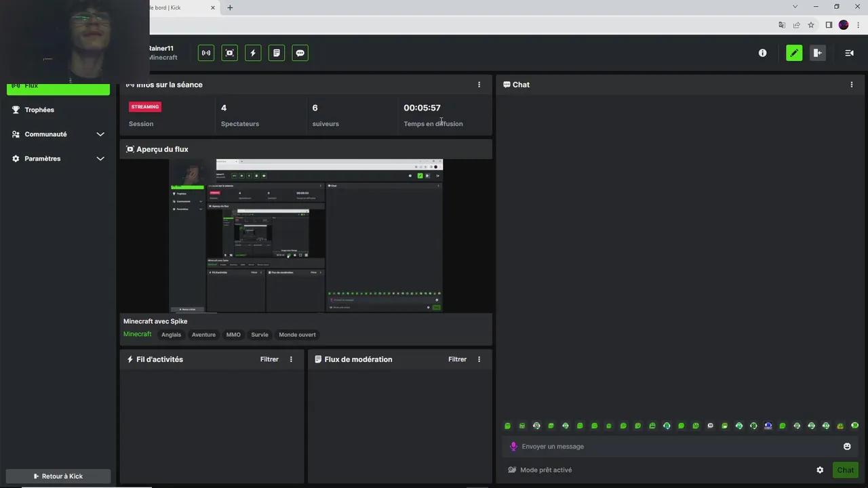The height and width of the screenshot is (488, 868).
Task: Expand the Paramètres sidebar chevron
Action: (100, 159)
